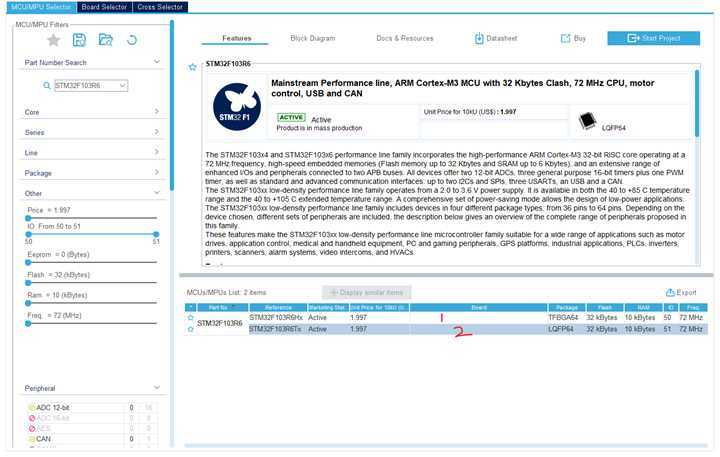
Task: Click the ADC 12-bit peripheral icon
Action: (x=32, y=407)
